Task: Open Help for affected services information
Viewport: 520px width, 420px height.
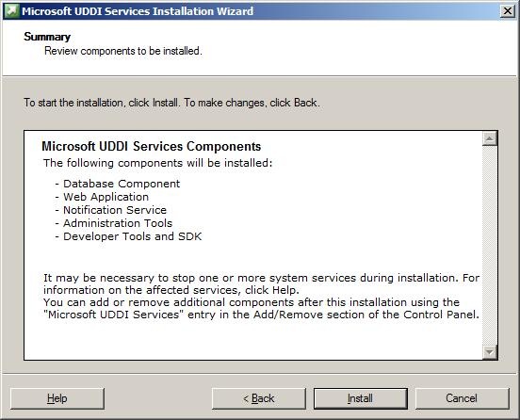Action: [57, 398]
